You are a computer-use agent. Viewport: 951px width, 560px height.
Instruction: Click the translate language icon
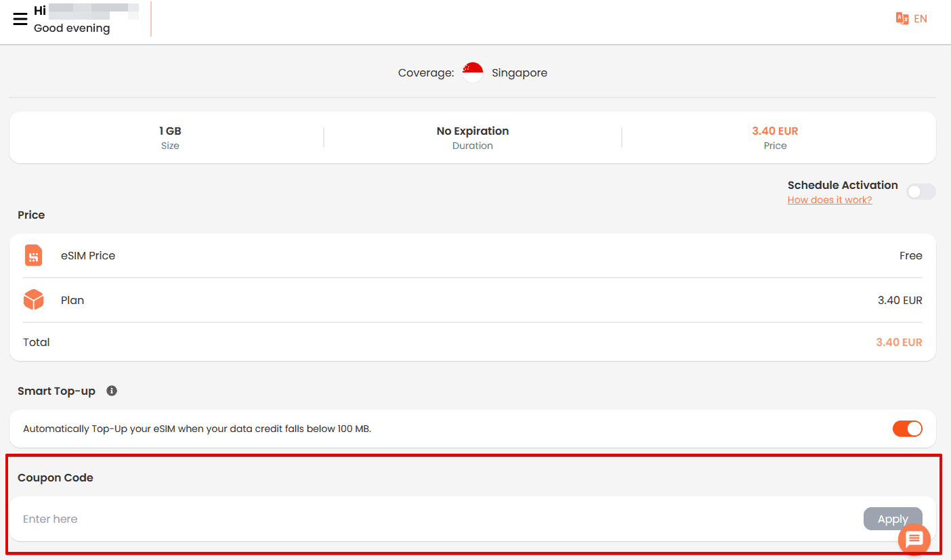(x=902, y=19)
